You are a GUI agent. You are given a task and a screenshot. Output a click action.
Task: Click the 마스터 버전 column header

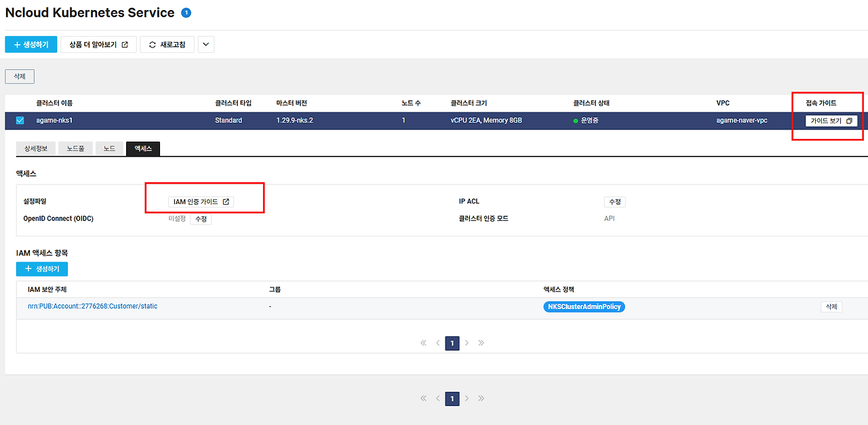point(292,103)
